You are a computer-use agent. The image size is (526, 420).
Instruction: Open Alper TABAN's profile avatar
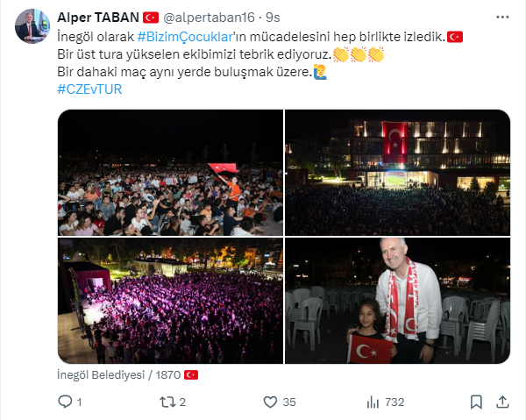tap(32, 26)
